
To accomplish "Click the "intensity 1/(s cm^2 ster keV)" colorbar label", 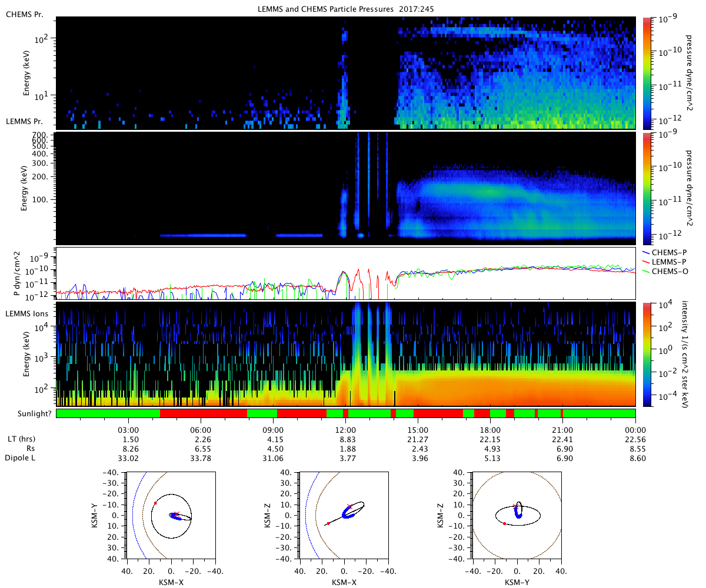I will 686,354.
